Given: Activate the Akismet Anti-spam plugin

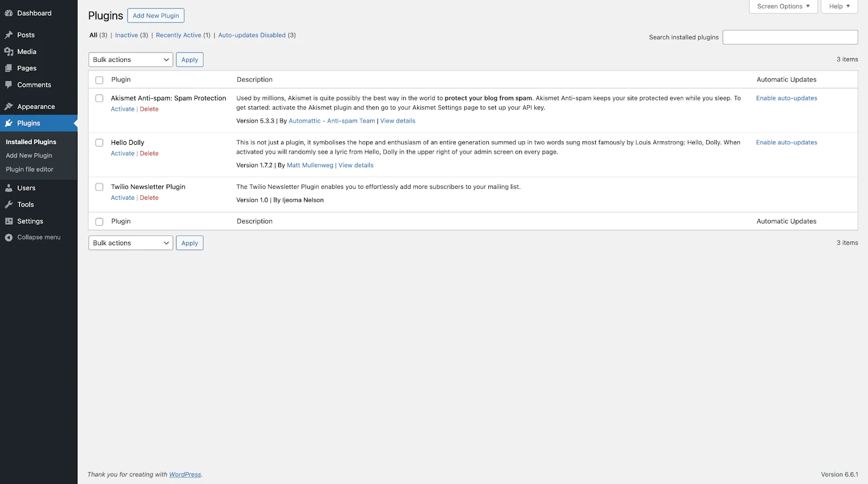Looking at the screenshot, I should [x=123, y=109].
